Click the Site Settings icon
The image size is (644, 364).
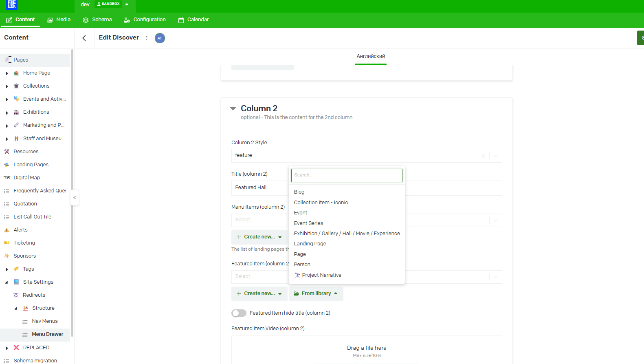(x=16, y=282)
